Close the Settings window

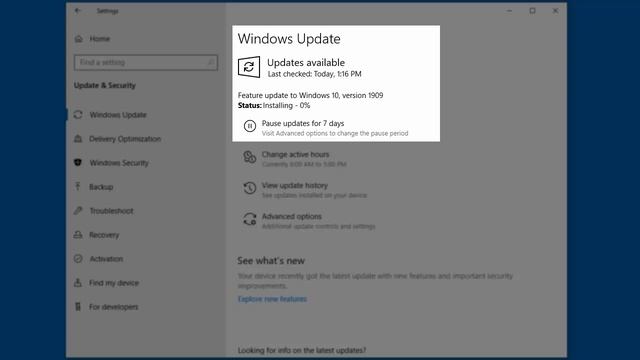point(556,11)
